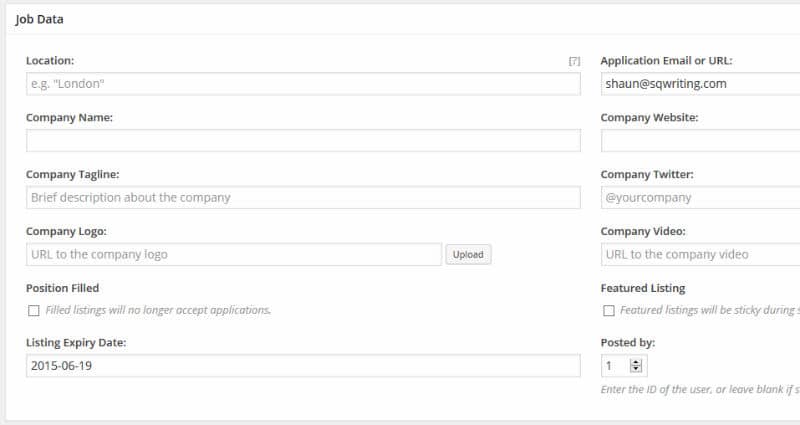Click the 'Featured Listing' label
Screen dimensions: 800x425
click(x=643, y=288)
